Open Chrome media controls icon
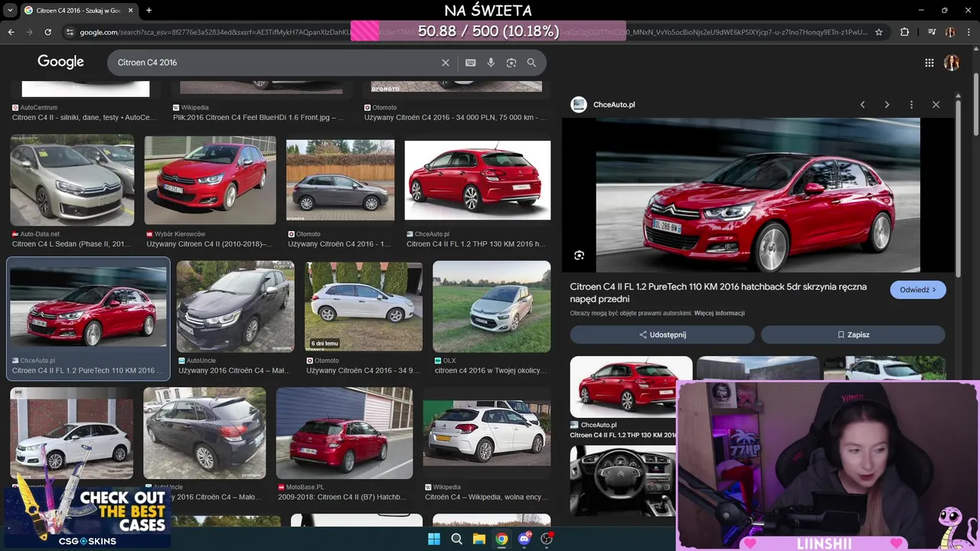 click(x=932, y=32)
